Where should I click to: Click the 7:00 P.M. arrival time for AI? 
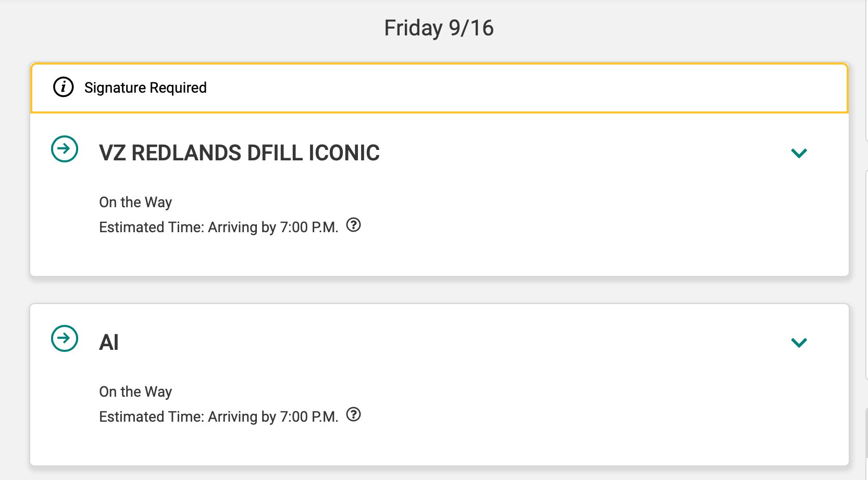[309, 417]
